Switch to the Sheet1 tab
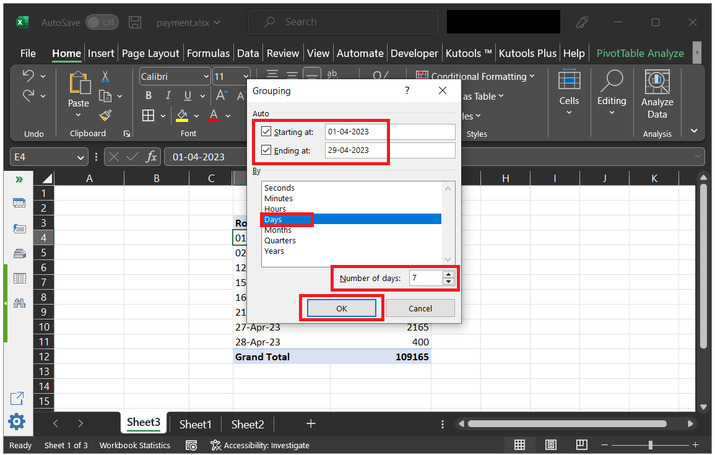Screen dimensions: 715x455 coord(195,424)
